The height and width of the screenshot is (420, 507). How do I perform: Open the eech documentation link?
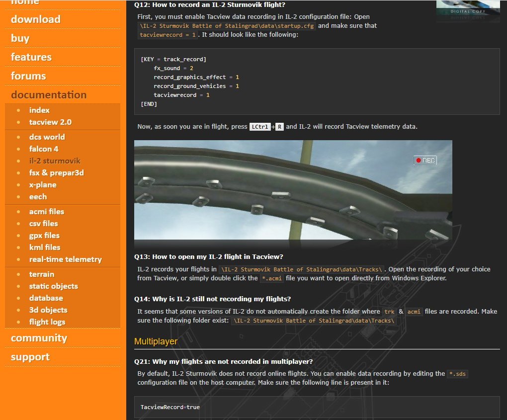click(x=38, y=197)
